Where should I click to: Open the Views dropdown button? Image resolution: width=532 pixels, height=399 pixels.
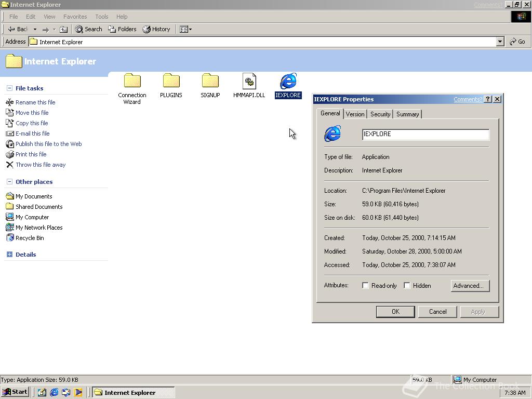(x=185, y=29)
